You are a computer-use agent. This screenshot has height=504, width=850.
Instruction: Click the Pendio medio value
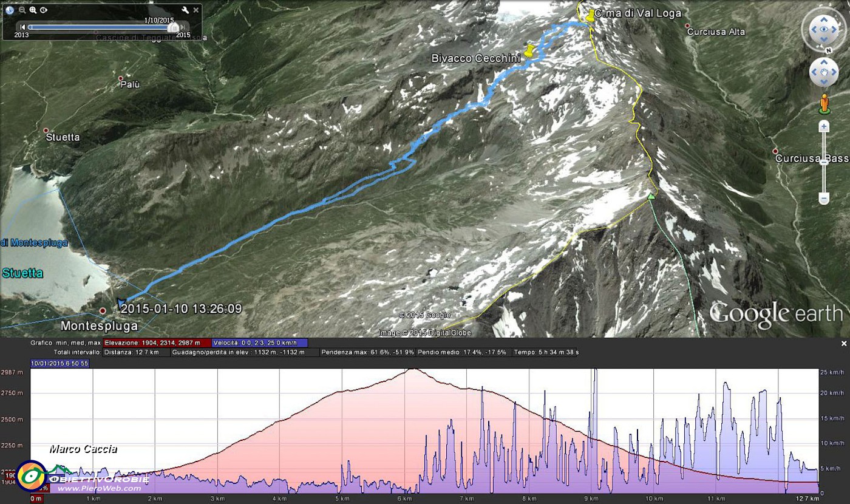click(x=462, y=352)
